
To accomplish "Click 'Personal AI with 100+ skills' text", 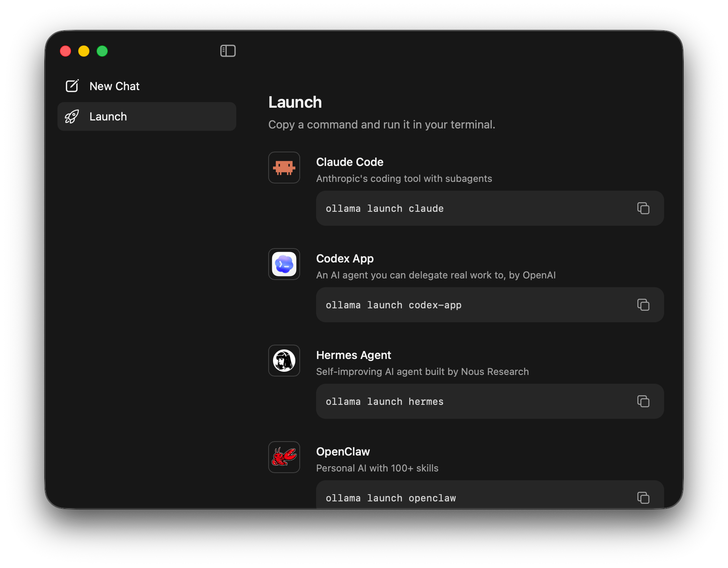I will 377,468.
